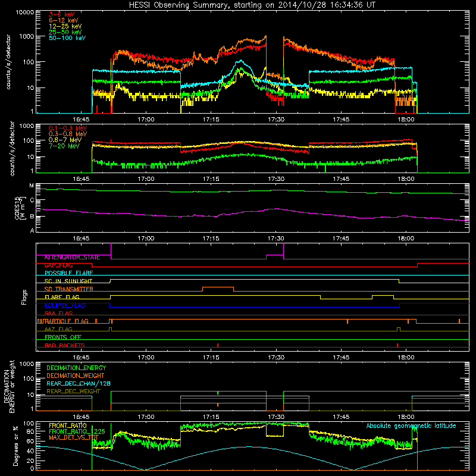Click the FLARE_FLAG label
The height and width of the screenshot is (476, 476).
click(62, 297)
